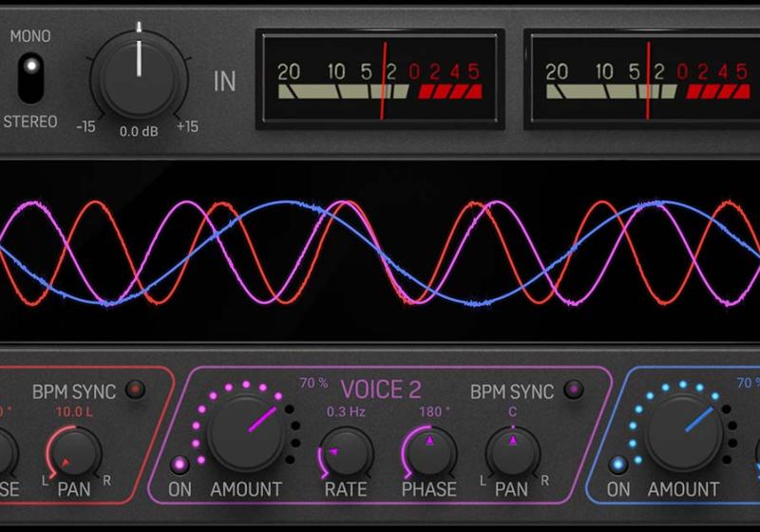Enable BPM SYNC on the red voice
The image size is (760, 532).
pos(136,389)
